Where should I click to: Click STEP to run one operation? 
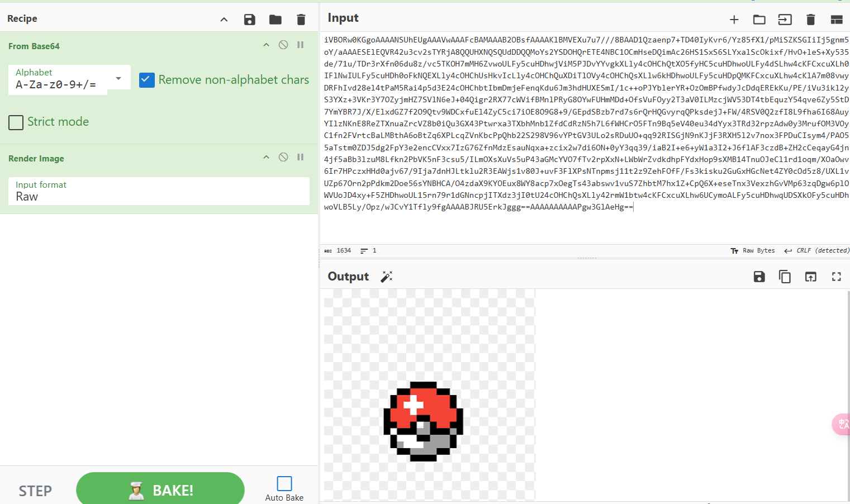click(x=35, y=491)
